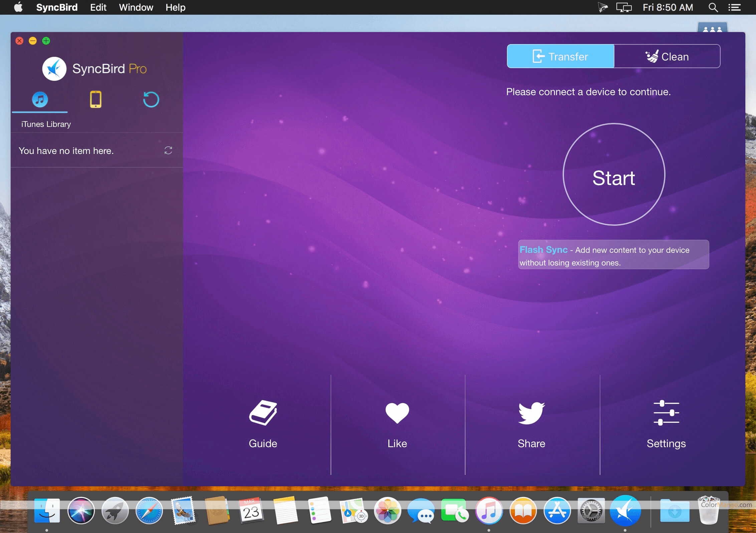Open the Notification Center list icon
756x533 pixels.
(x=734, y=7)
